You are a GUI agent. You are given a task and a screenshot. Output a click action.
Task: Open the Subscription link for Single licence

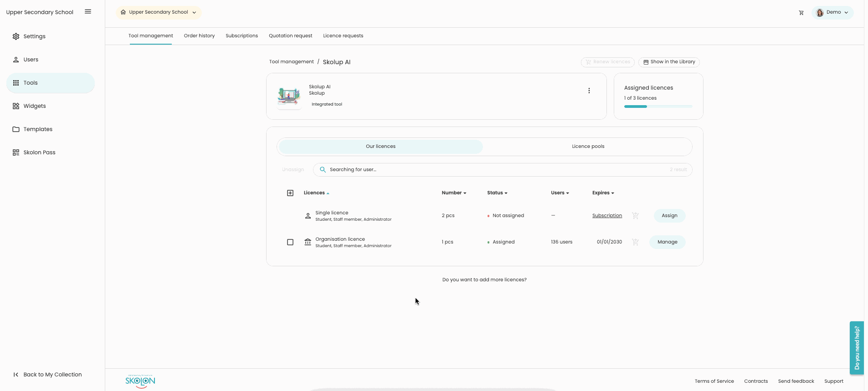tap(607, 216)
